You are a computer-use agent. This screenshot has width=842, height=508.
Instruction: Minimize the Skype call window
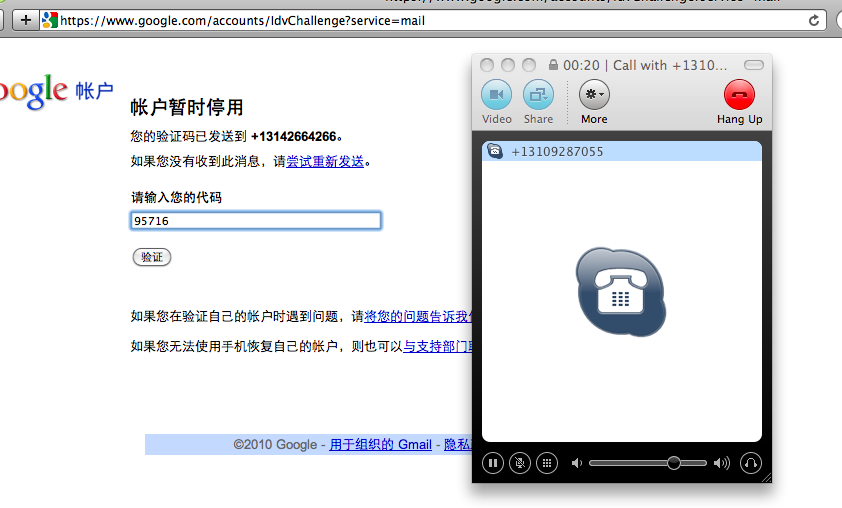click(x=507, y=65)
